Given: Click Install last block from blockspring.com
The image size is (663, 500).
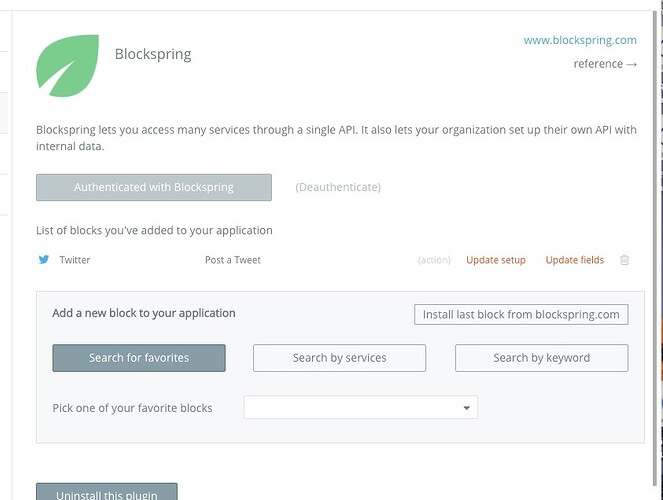Looking at the screenshot, I should pyautogui.click(x=521, y=314).
